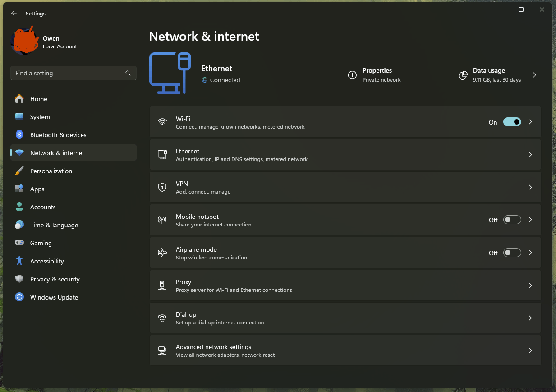
Task: Click the search magnifier icon
Action: click(128, 73)
